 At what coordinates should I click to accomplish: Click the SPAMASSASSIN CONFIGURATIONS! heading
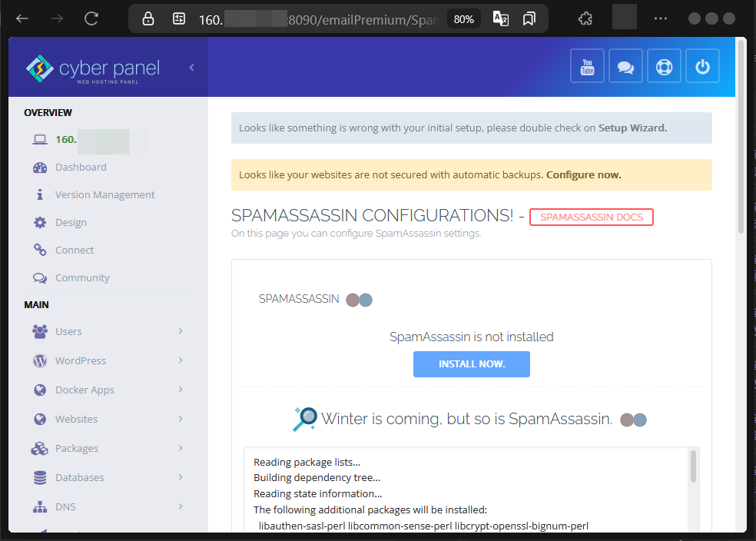coord(372,215)
